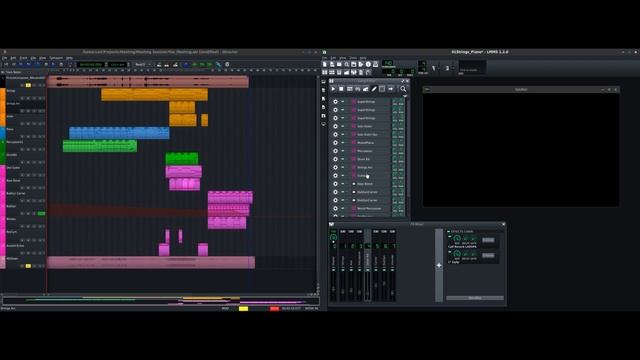
Task: Open an existing project in LMMS toolbar
Action: (x=339, y=64)
